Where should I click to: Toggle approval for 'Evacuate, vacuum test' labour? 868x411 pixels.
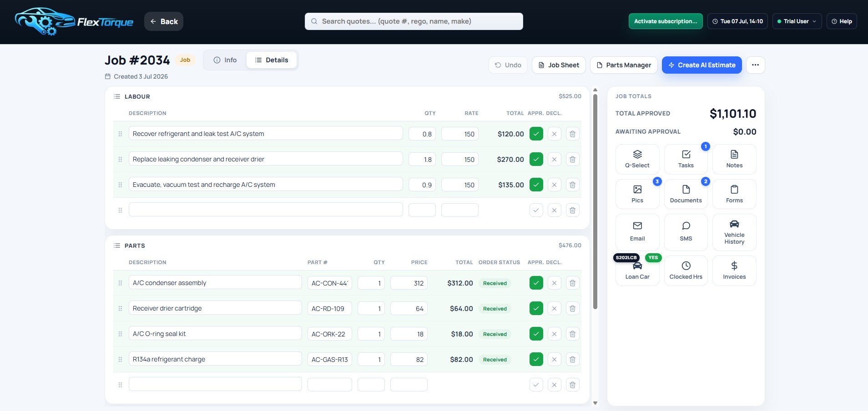536,185
